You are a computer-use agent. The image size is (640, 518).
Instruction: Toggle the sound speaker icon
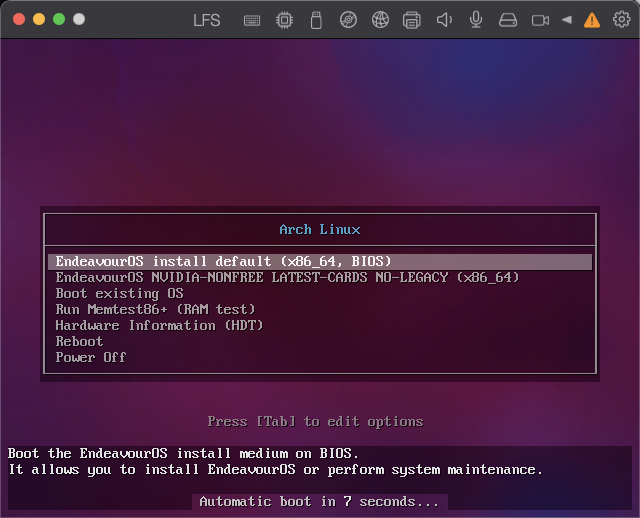click(x=444, y=20)
